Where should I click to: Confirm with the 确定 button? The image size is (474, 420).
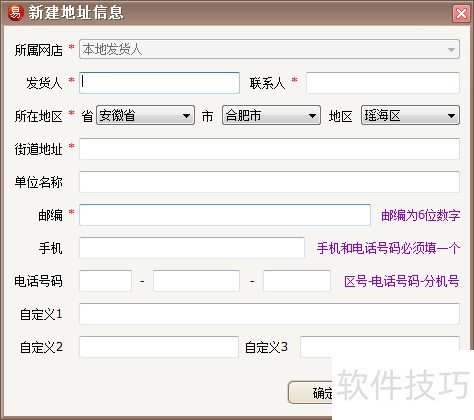(310, 393)
